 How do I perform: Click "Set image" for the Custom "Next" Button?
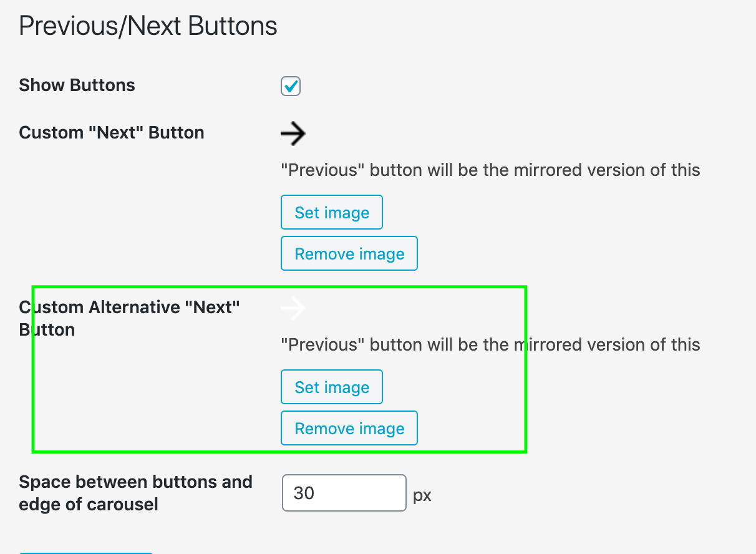331,212
